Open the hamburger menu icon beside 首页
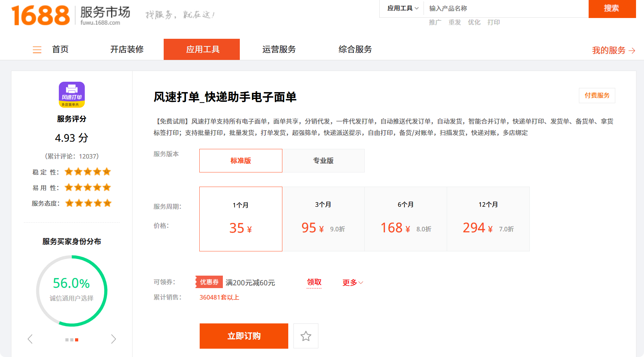Viewport: 644px width, 357px height. 37,50
